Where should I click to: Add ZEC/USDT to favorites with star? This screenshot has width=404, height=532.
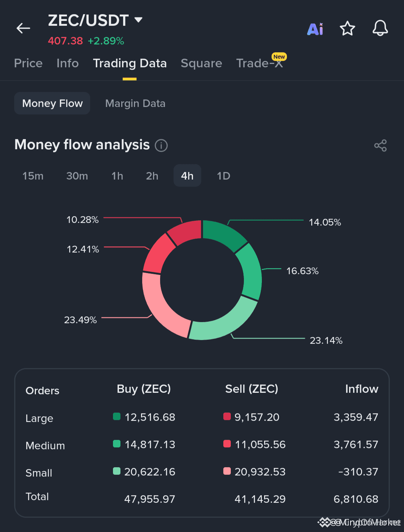(348, 28)
